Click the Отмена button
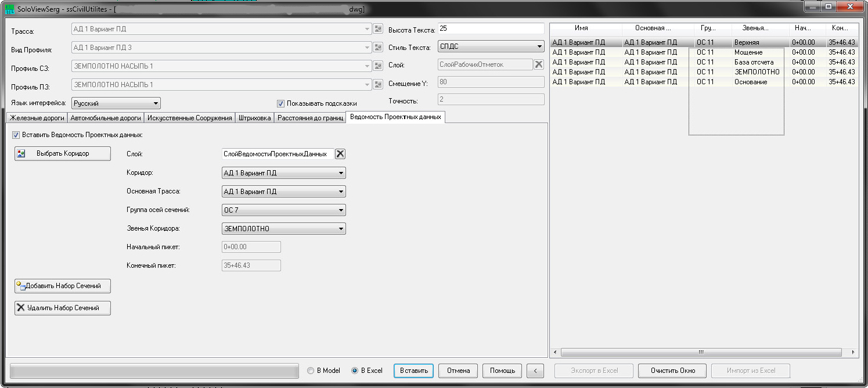Viewport: 868px width, 388px height. (x=458, y=371)
